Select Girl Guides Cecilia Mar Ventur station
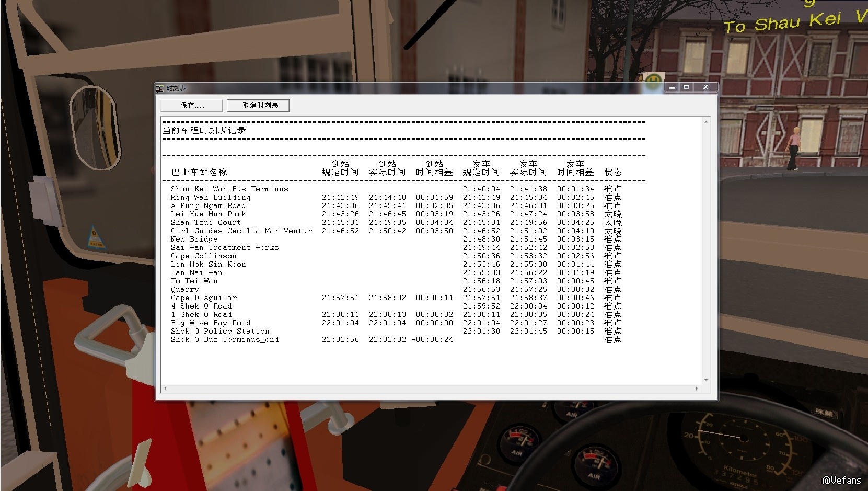Viewport: 868px width, 491px height. click(241, 231)
